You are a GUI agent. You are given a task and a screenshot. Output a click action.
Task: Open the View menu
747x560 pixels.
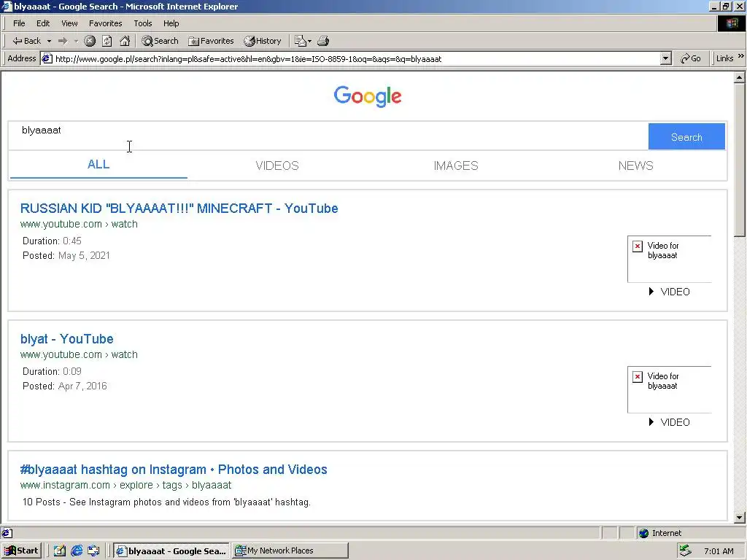pyautogui.click(x=69, y=23)
